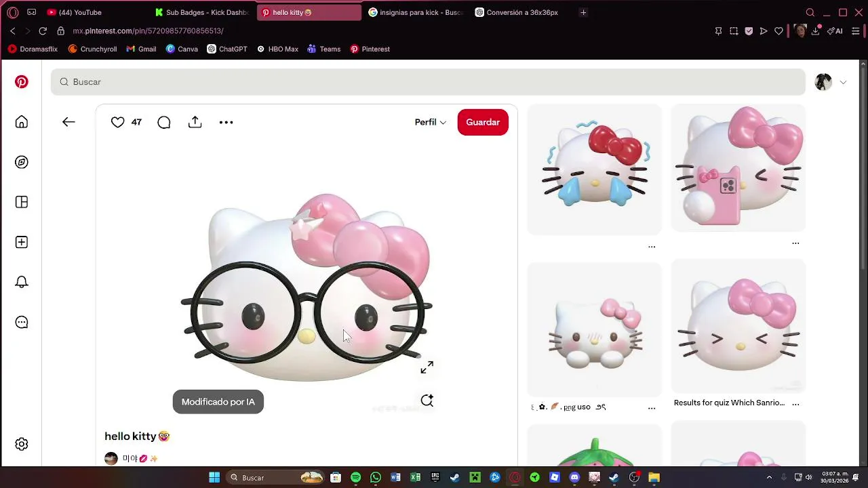Open a new browser tab
868x488 pixels.
tap(583, 12)
